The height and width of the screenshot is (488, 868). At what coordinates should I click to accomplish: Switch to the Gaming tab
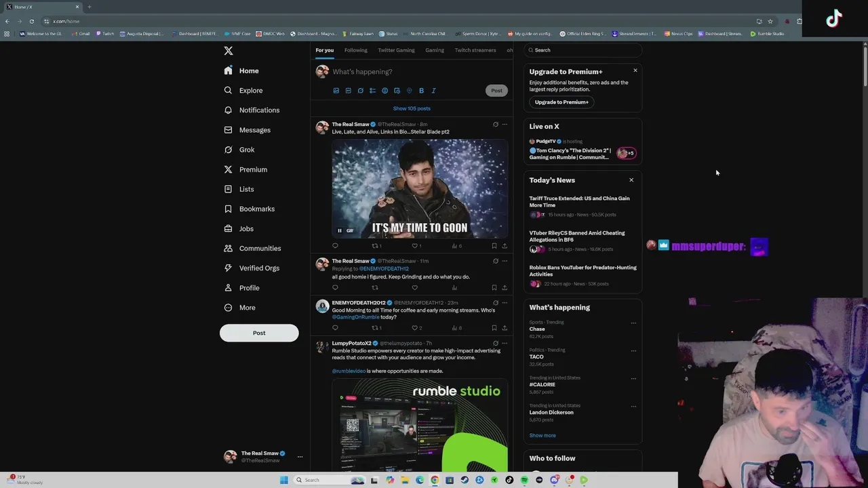(x=435, y=50)
